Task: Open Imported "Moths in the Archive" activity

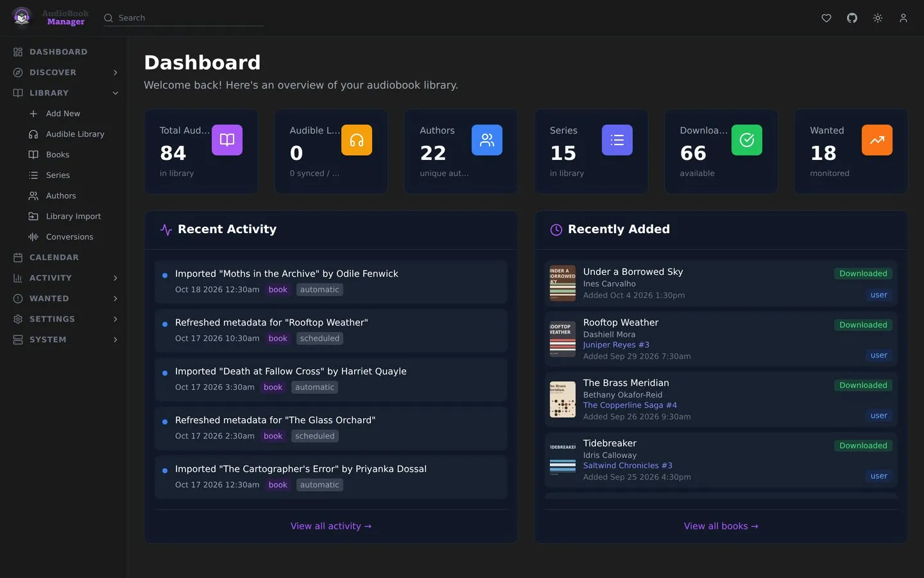Action: click(331, 282)
